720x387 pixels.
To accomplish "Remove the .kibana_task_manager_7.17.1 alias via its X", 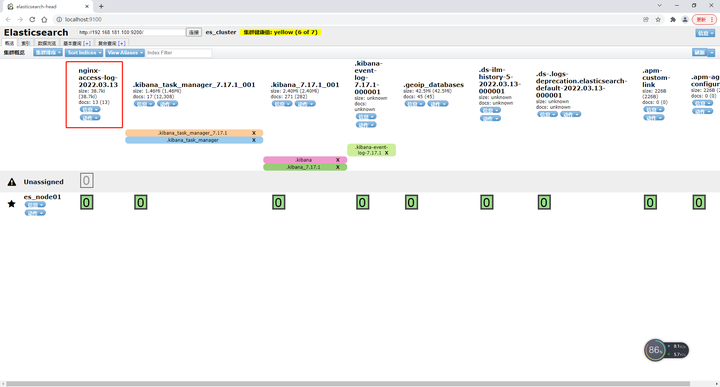I will point(253,133).
